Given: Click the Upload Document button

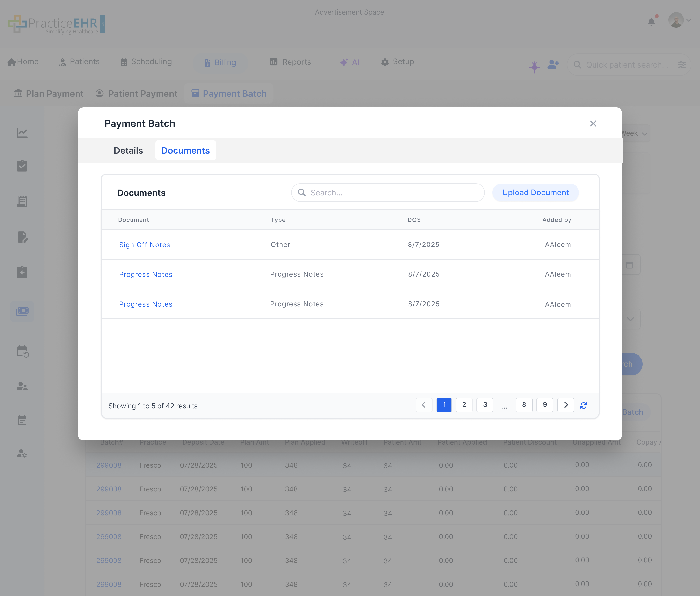Looking at the screenshot, I should [535, 192].
